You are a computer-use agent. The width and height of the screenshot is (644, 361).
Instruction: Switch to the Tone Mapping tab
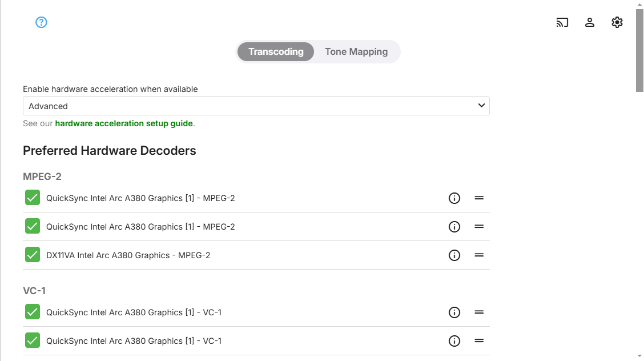(x=356, y=51)
